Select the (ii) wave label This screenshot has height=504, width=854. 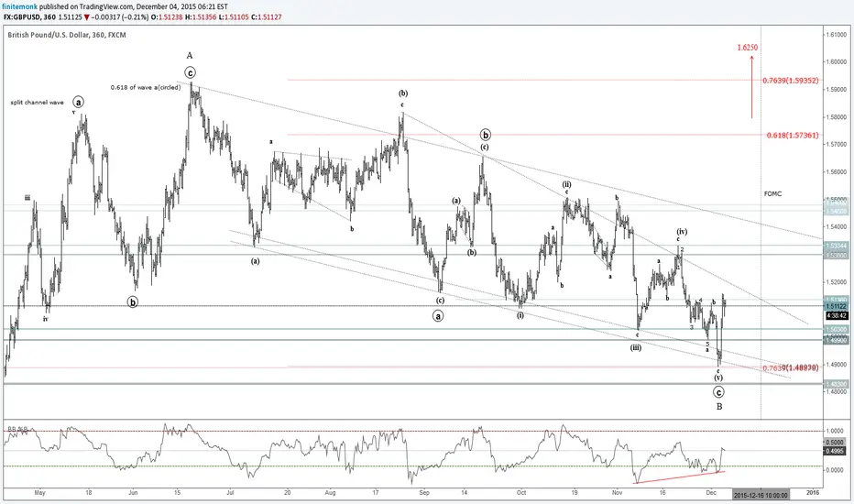point(567,184)
